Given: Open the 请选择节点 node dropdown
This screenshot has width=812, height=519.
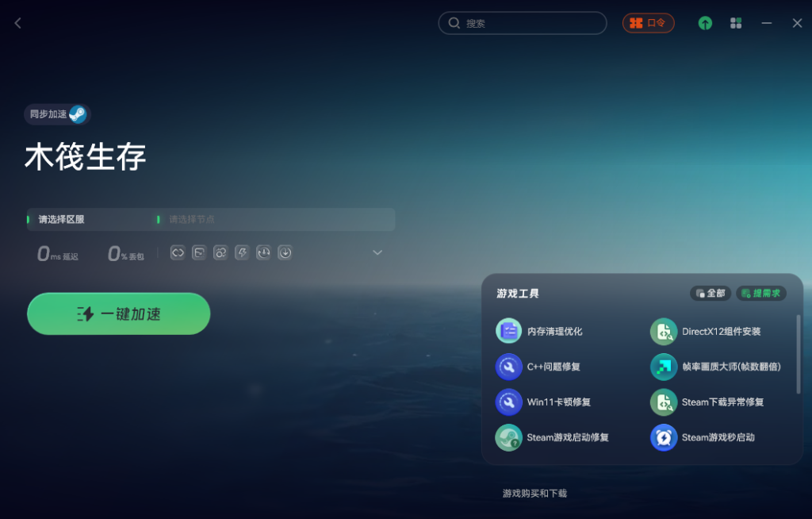Looking at the screenshot, I should (x=275, y=219).
